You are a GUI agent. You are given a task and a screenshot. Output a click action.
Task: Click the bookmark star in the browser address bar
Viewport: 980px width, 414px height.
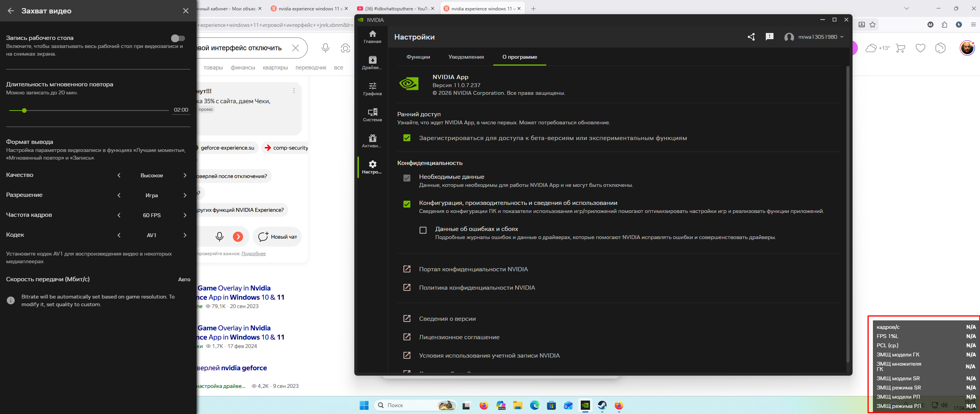pos(873,25)
